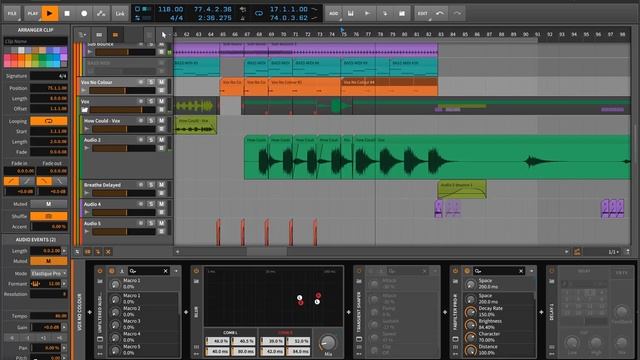Click the Link button
The width and height of the screenshot is (640, 360).
point(120,13)
